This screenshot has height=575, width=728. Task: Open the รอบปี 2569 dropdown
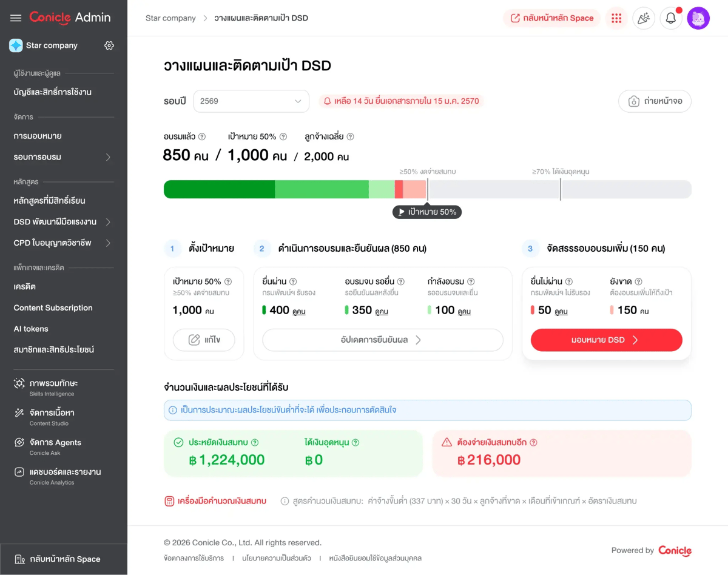[251, 101]
